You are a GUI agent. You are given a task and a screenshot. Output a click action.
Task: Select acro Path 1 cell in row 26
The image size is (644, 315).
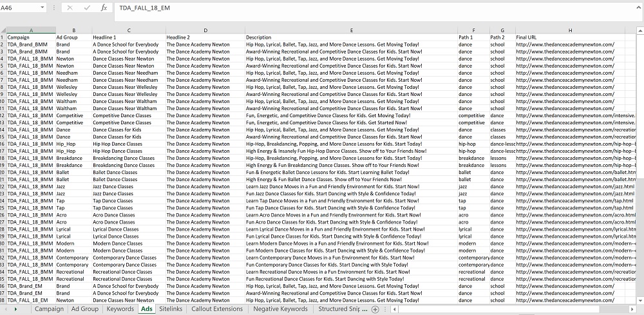tap(473, 215)
